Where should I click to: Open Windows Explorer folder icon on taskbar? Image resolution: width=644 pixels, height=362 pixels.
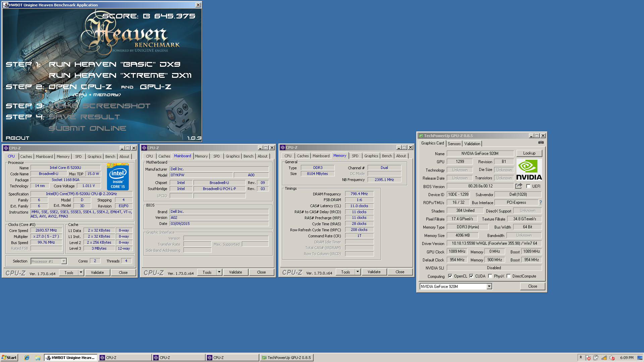pos(38,358)
